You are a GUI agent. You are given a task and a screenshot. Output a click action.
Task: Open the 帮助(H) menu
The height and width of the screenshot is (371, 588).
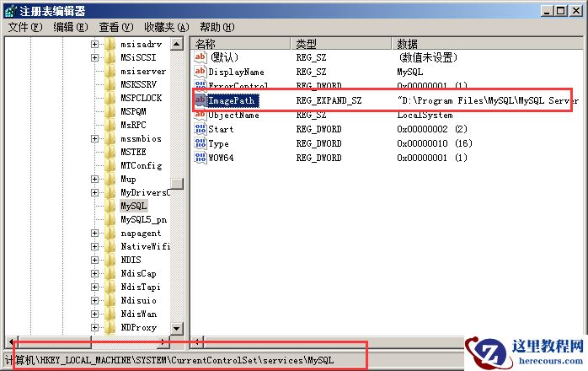pos(217,27)
